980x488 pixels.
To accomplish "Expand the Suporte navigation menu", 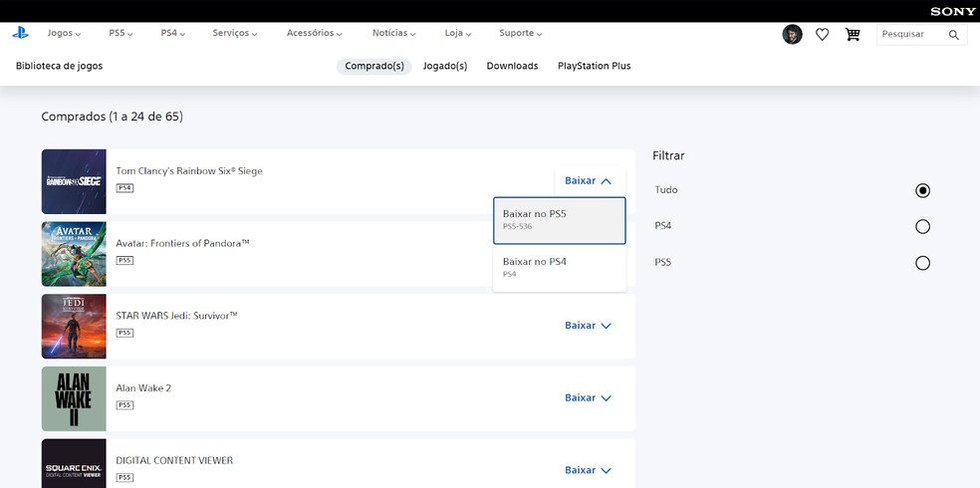I will click(x=520, y=33).
